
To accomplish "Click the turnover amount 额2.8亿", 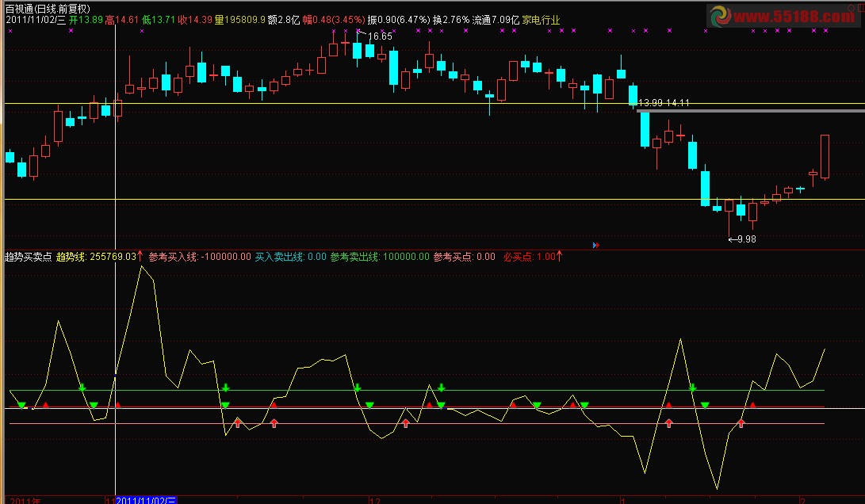I will pyautogui.click(x=284, y=20).
